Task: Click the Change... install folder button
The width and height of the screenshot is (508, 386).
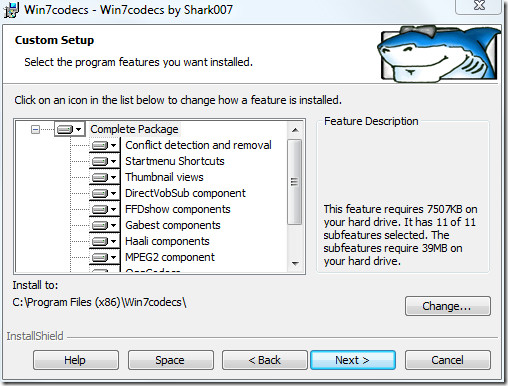Action: [x=448, y=306]
